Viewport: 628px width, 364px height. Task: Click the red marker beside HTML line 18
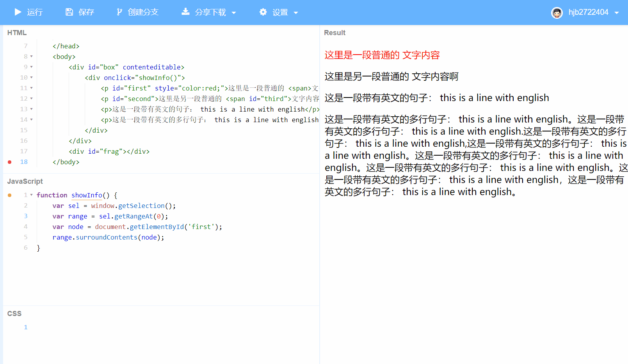(x=9, y=162)
